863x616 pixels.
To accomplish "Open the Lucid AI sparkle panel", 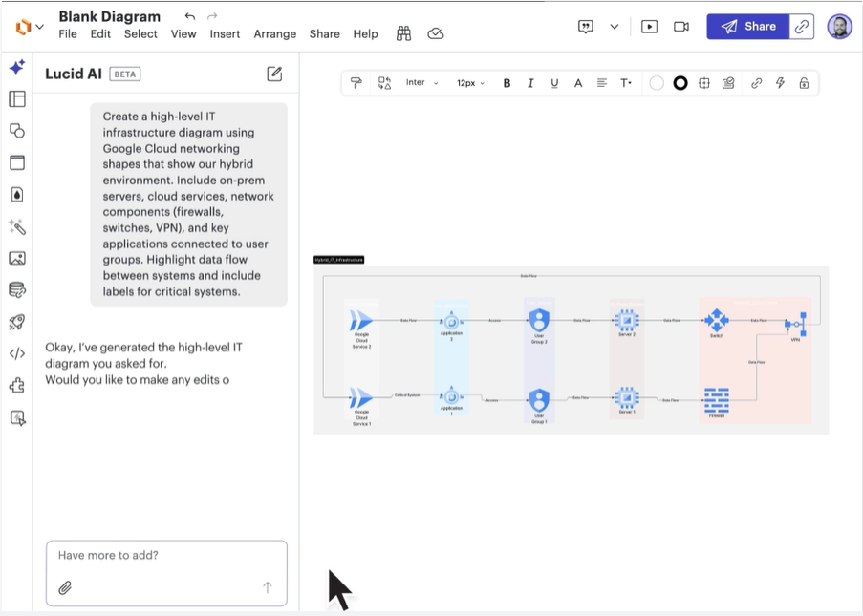I will click(17, 68).
